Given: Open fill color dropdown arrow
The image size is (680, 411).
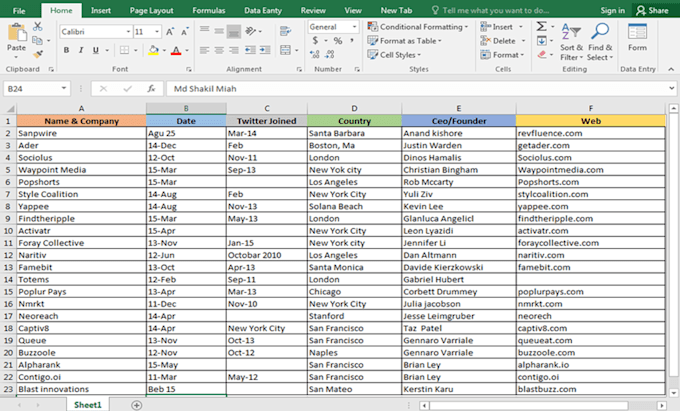Looking at the screenshot, I should (x=164, y=50).
